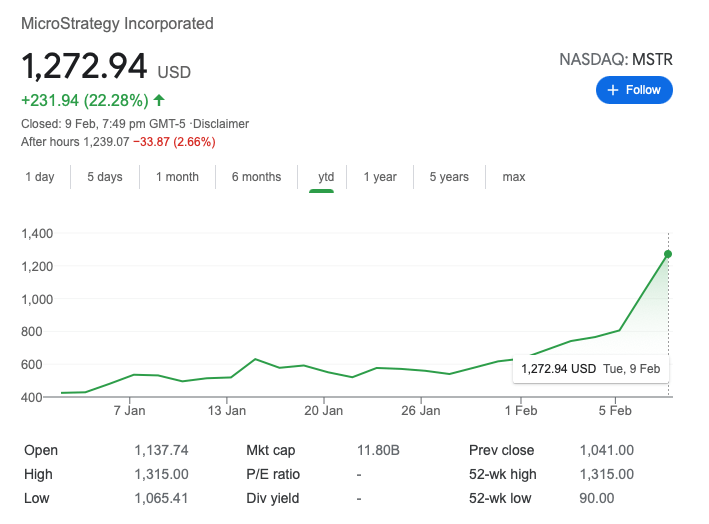Click the 1 Feb axis label
Viewport: 709px width, 524px height.
[x=521, y=411]
